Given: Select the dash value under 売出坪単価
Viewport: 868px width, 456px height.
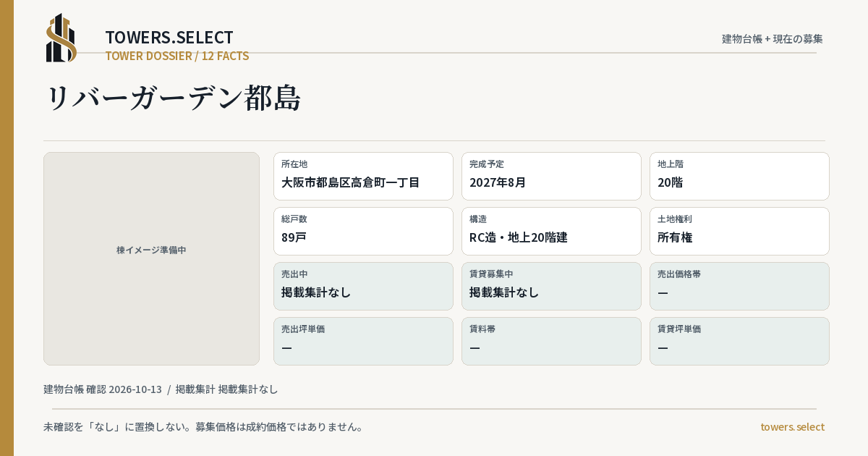Looking at the screenshot, I should tap(286, 347).
